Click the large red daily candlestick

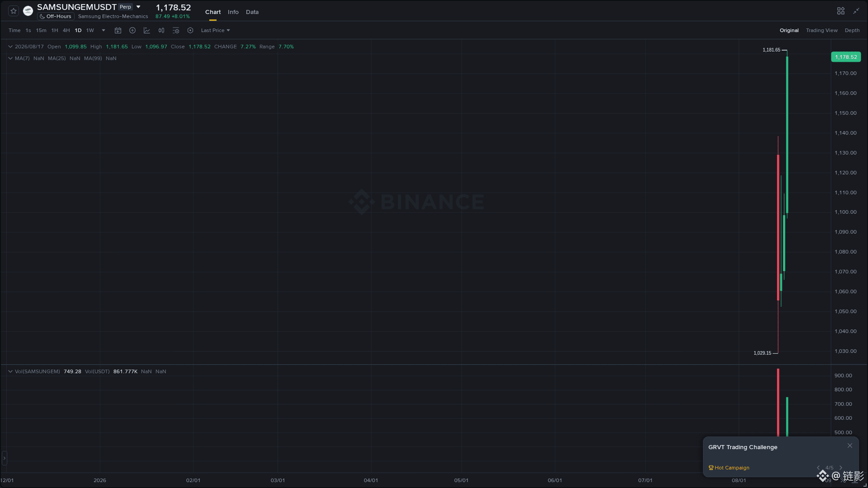pos(778,228)
